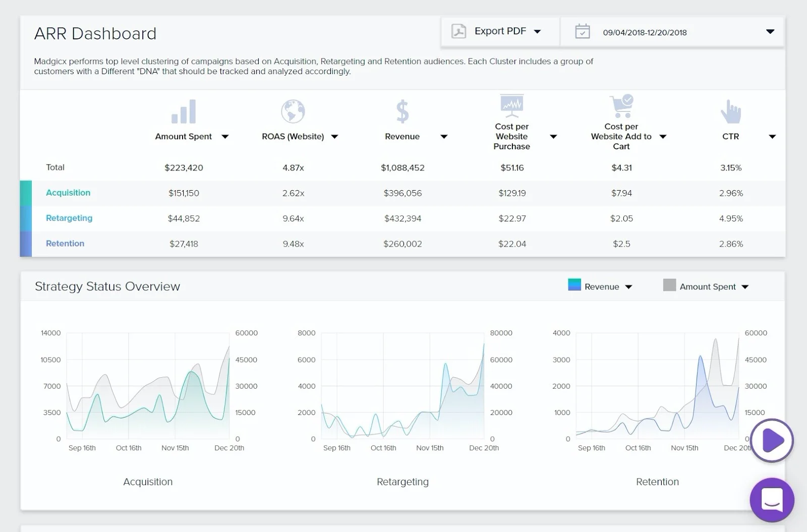807x532 pixels.
Task: Click the Acquisition trend chart
Action: (148, 386)
